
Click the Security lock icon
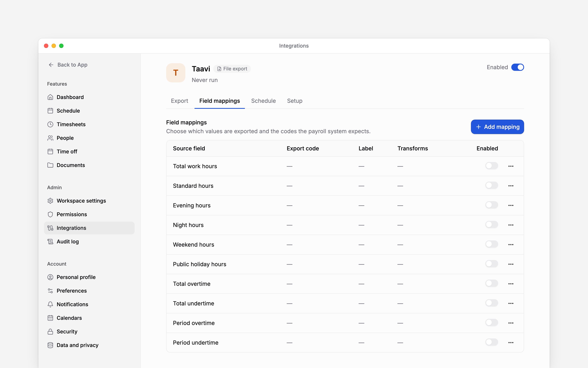[x=50, y=332]
